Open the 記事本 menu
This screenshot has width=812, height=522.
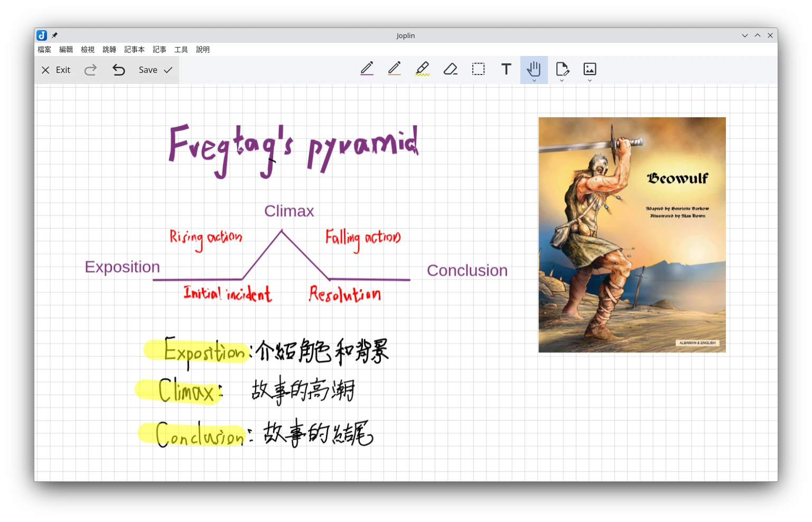click(134, 50)
